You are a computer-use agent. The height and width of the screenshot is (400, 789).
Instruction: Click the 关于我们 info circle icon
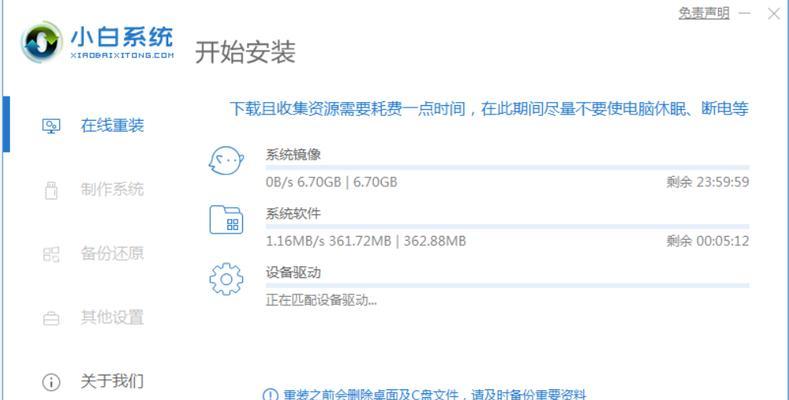(51, 382)
